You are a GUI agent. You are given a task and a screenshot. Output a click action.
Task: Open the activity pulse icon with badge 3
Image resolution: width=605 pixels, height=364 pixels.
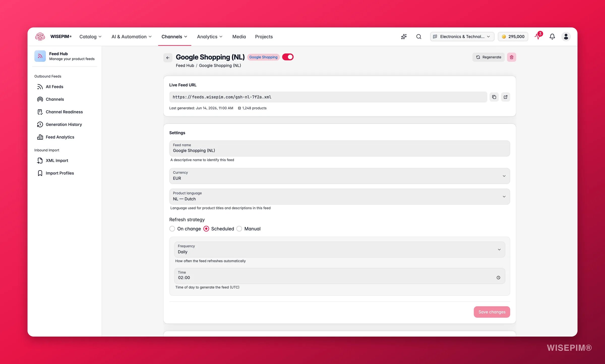(538, 36)
